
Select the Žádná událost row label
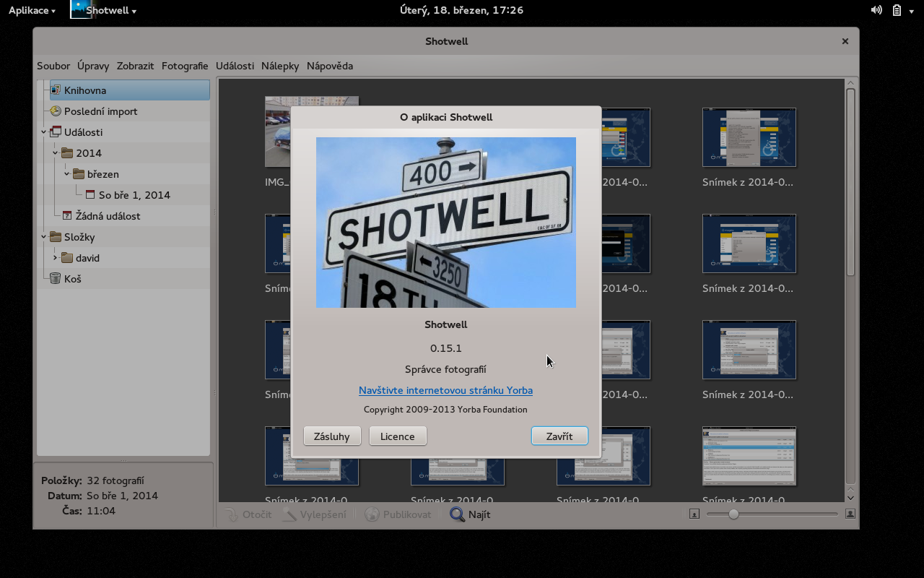[x=108, y=216]
